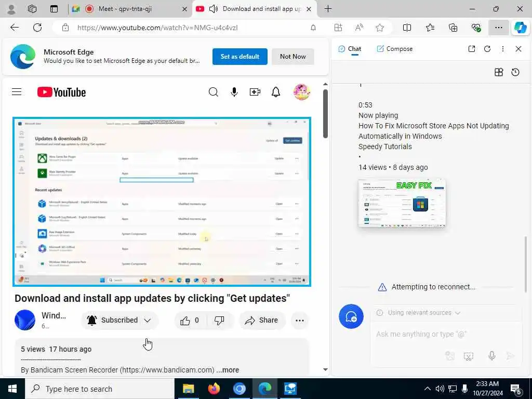Open Edge Settings and more menu
Screen dimensions: 532x399
click(498, 28)
